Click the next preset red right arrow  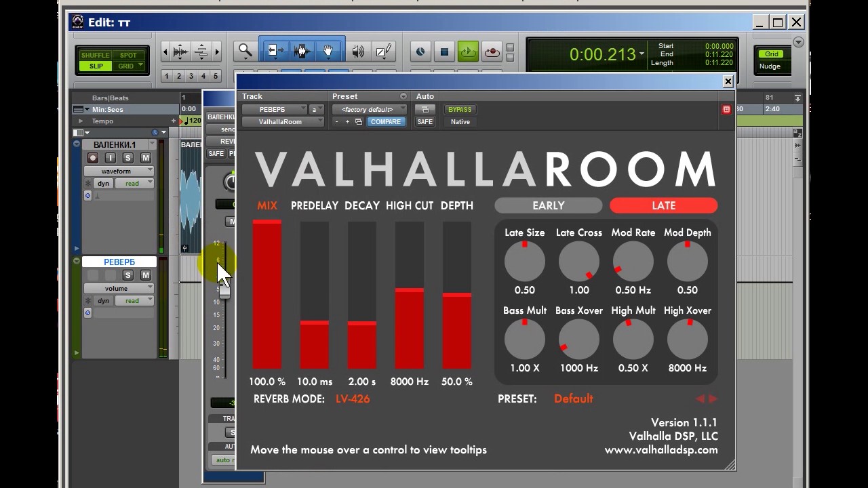[713, 399]
